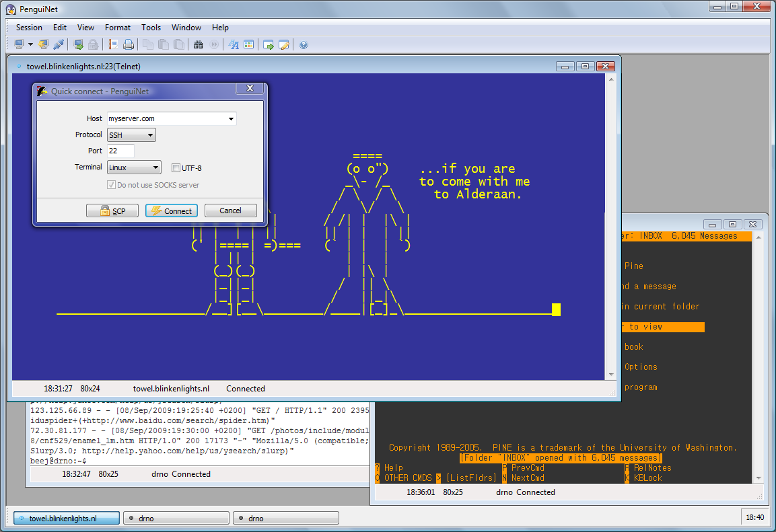Toggle the Do not use SOCKS server checkbox
The image size is (776, 532).
111,184
